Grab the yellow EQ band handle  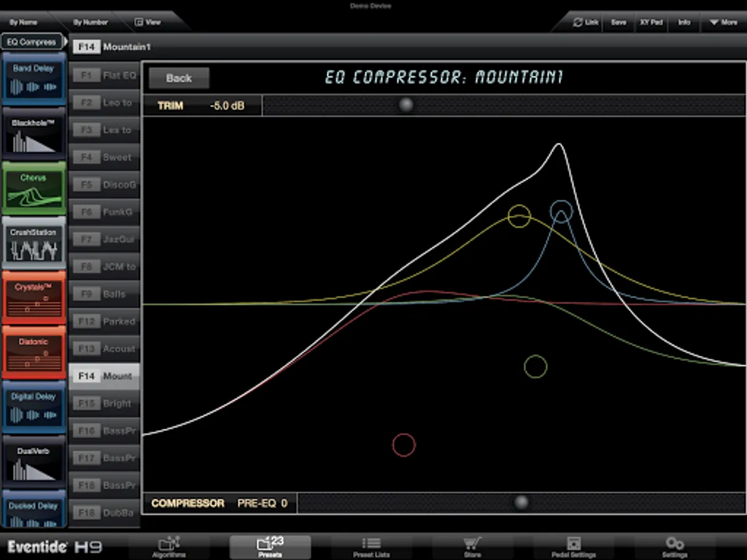coord(519,216)
